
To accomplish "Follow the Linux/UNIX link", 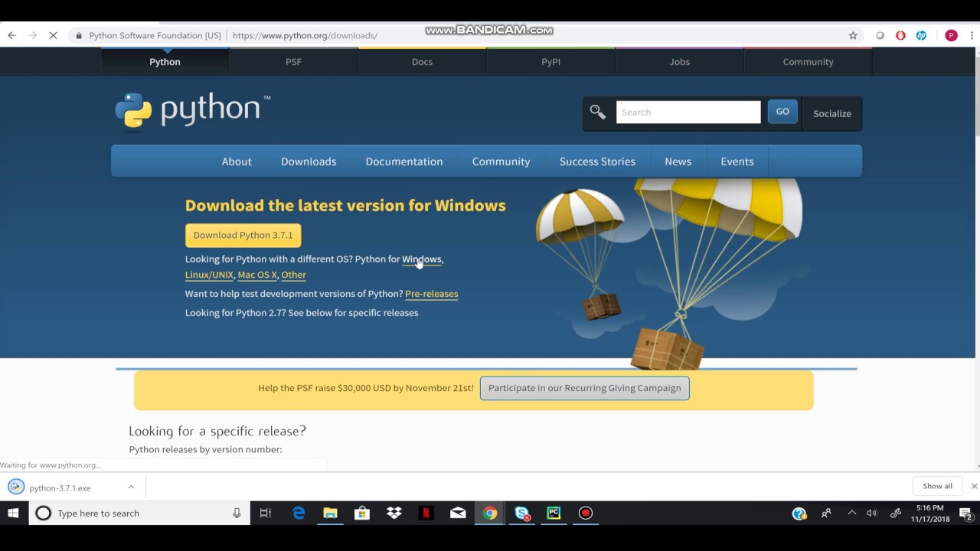I will click(209, 275).
